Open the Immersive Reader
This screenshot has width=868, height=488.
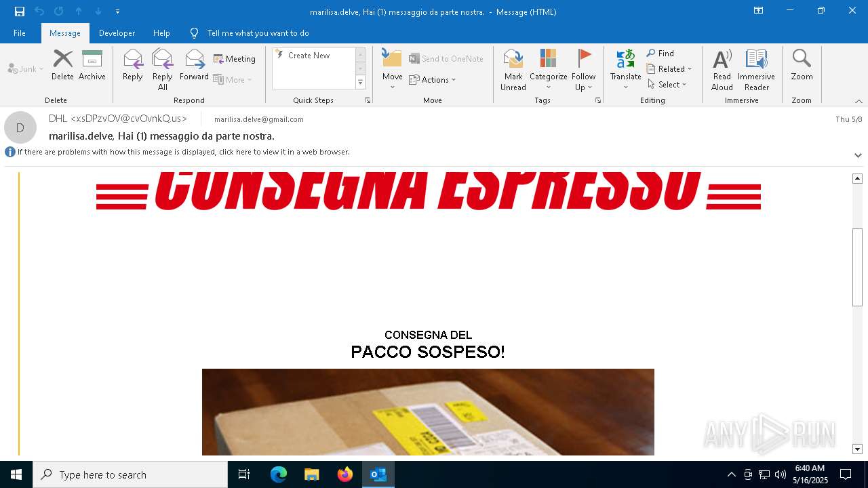(x=757, y=70)
